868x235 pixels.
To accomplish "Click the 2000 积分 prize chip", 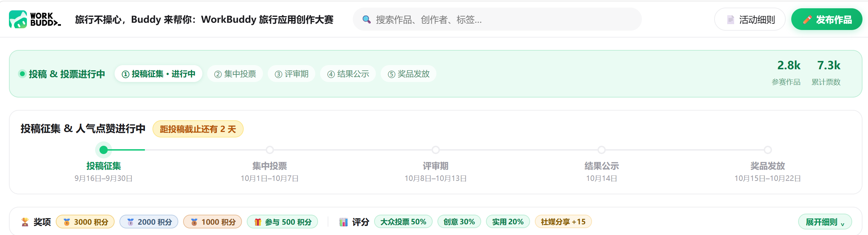I will point(149,222).
